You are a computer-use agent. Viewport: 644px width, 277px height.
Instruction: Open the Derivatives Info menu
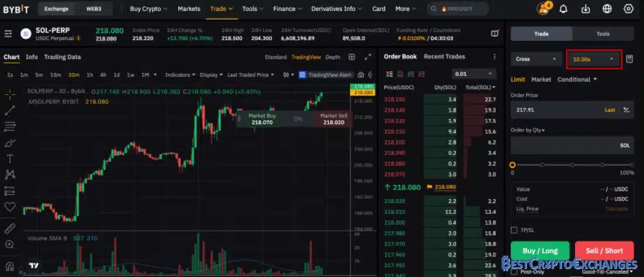coord(337,9)
